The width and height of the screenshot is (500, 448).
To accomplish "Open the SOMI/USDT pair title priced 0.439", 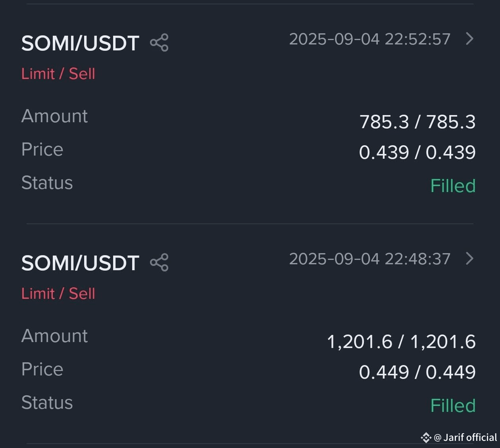I will 80,43.
